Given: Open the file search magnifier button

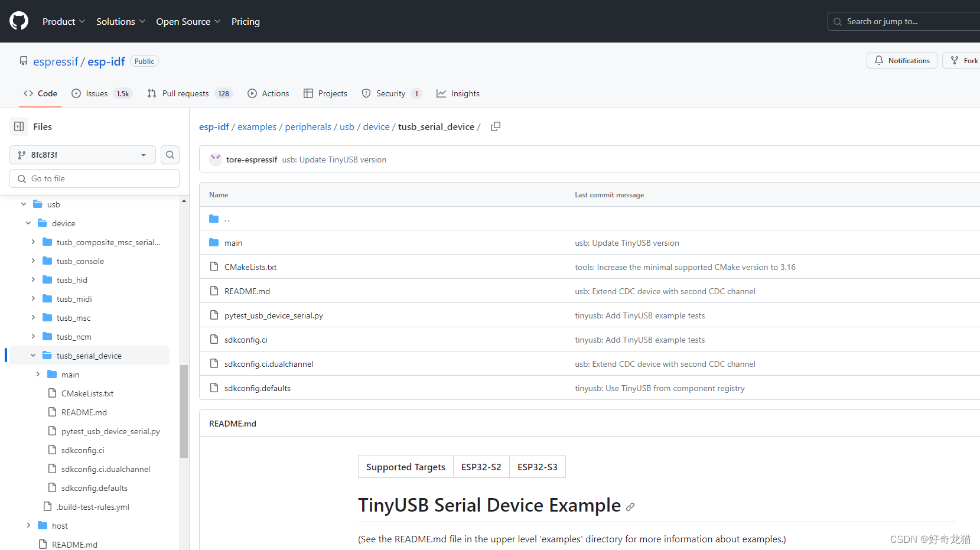Looking at the screenshot, I should (170, 155).
